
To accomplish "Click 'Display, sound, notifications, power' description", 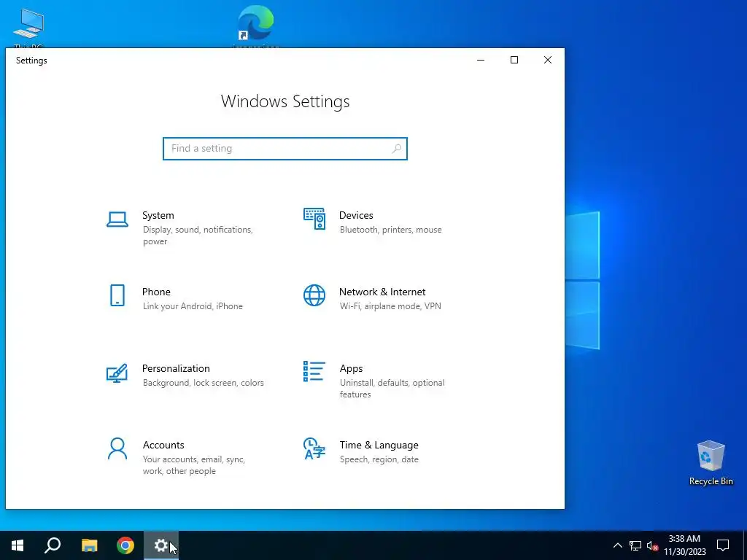I will pyautogui.click(x=198, y=236).
